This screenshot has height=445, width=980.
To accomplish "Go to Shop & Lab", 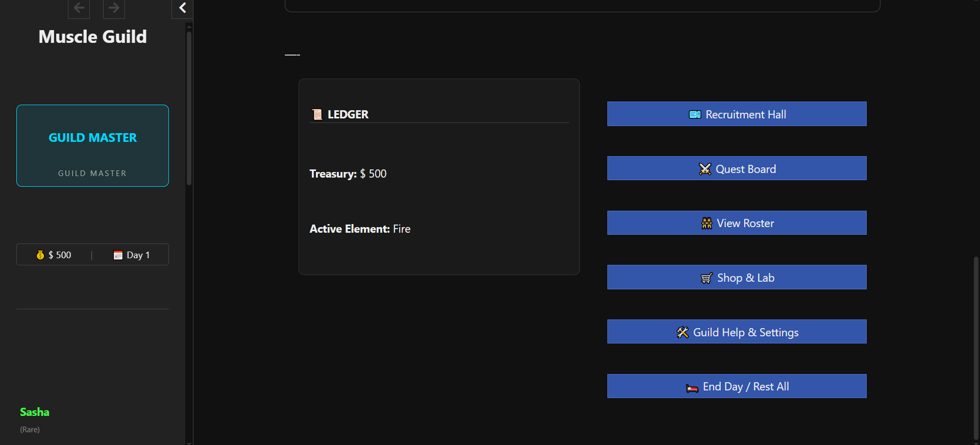I will click(745, 278).
